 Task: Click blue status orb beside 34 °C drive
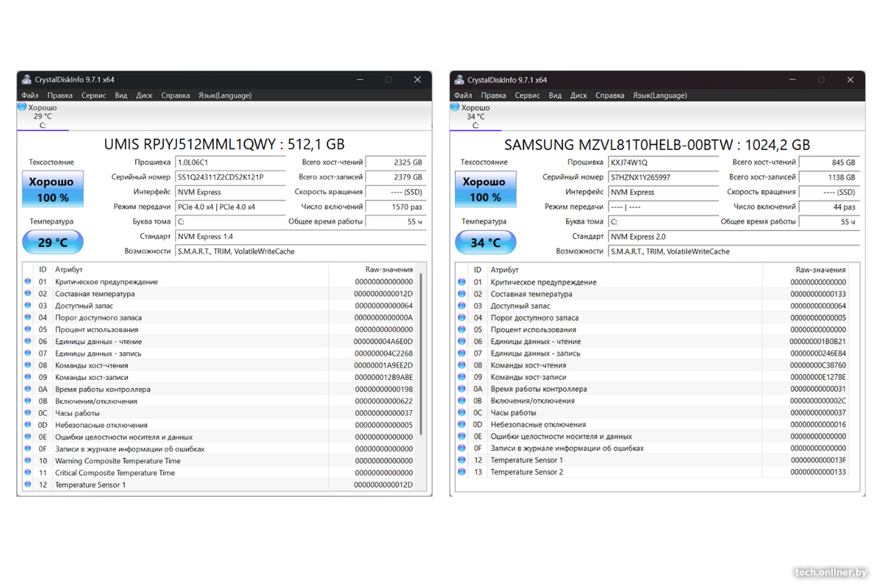click(455, 107)
